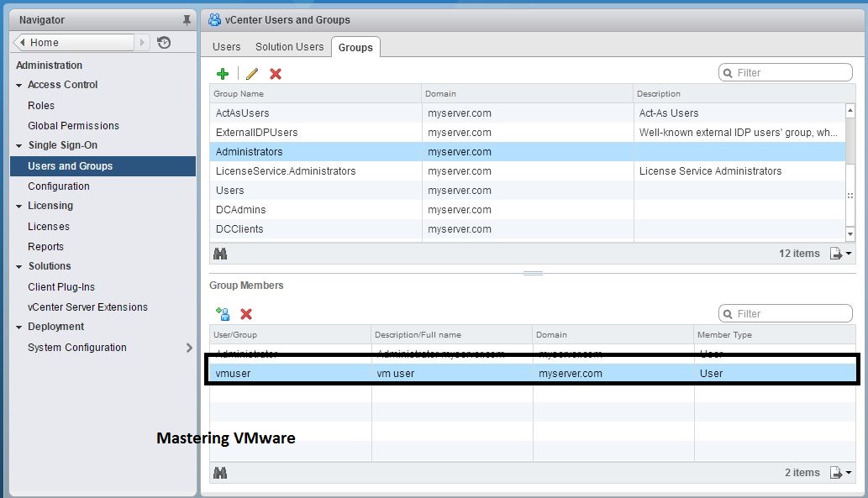Sort members by User/Group column header

[x=290, y=335]
